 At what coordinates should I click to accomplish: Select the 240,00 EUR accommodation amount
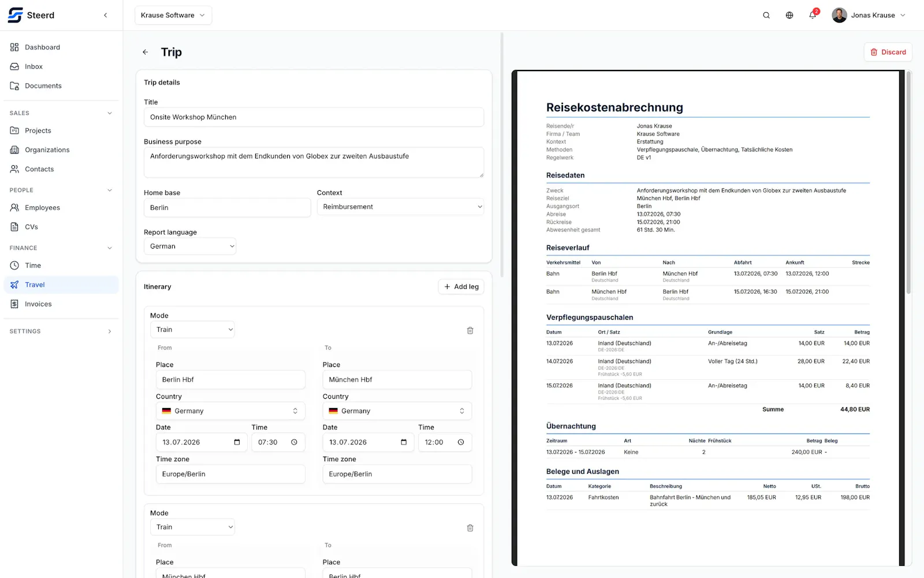pyautogui.click(x=807, y=452)
